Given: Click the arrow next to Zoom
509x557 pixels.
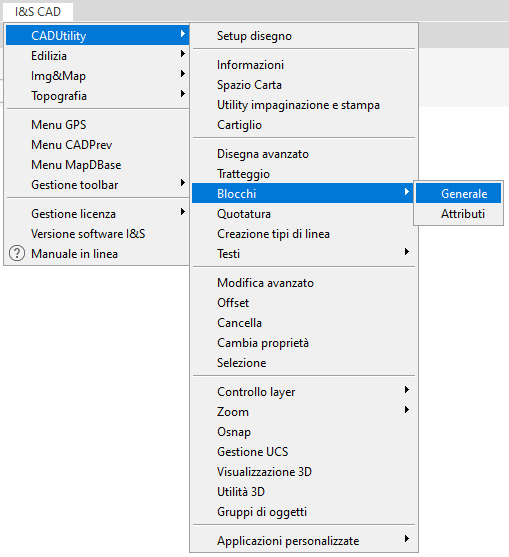Looking at the screenshot, I should (x=407, y=410).
